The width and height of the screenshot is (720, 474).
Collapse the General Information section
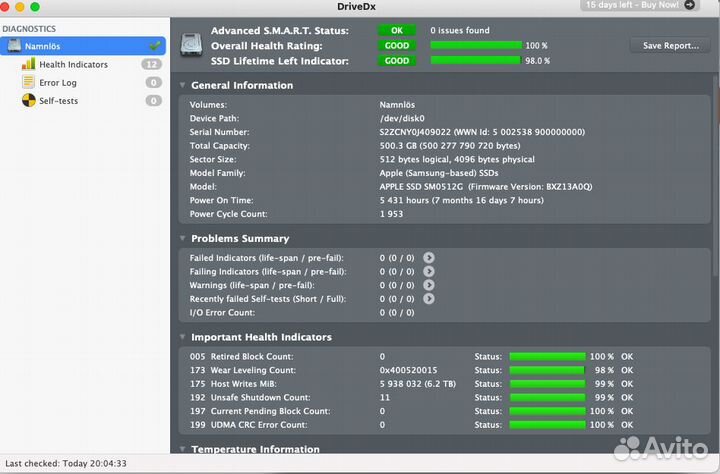click(x=182, y=85)
